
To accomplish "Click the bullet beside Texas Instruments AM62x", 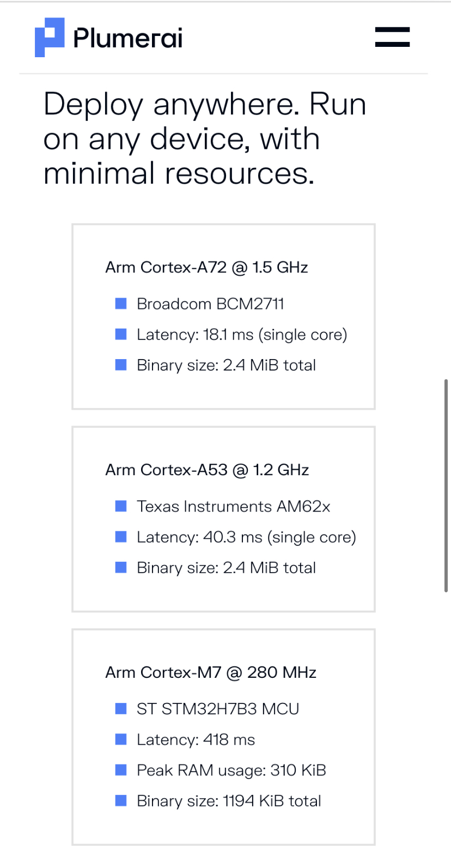I will pos(121,506).
